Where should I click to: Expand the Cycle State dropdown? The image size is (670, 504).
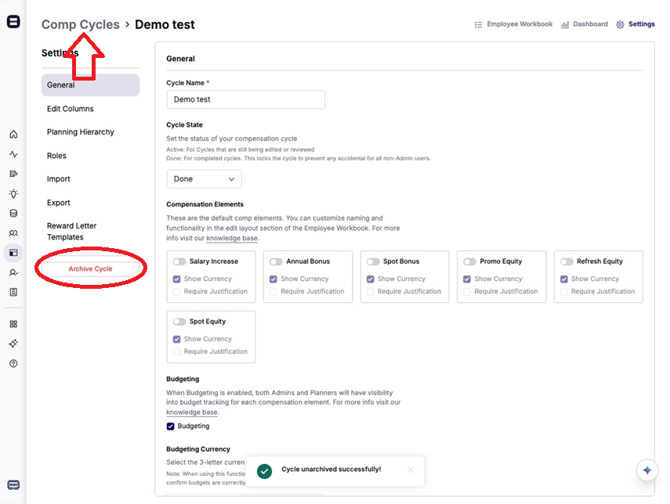204,179
